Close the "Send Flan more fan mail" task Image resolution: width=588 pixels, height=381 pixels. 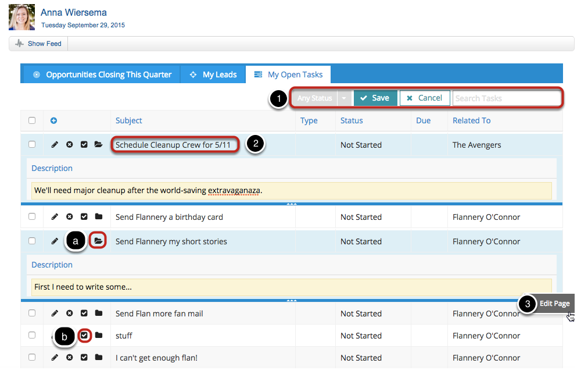point(69,313)
